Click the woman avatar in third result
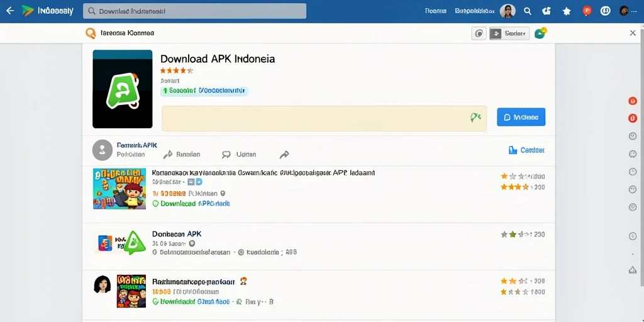 (103, 284)
